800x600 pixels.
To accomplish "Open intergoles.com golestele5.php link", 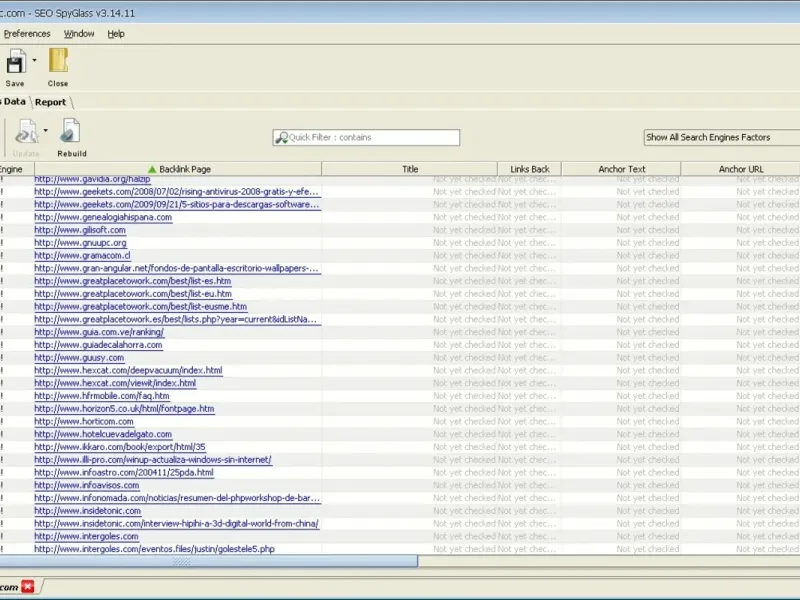I will 154,549.
